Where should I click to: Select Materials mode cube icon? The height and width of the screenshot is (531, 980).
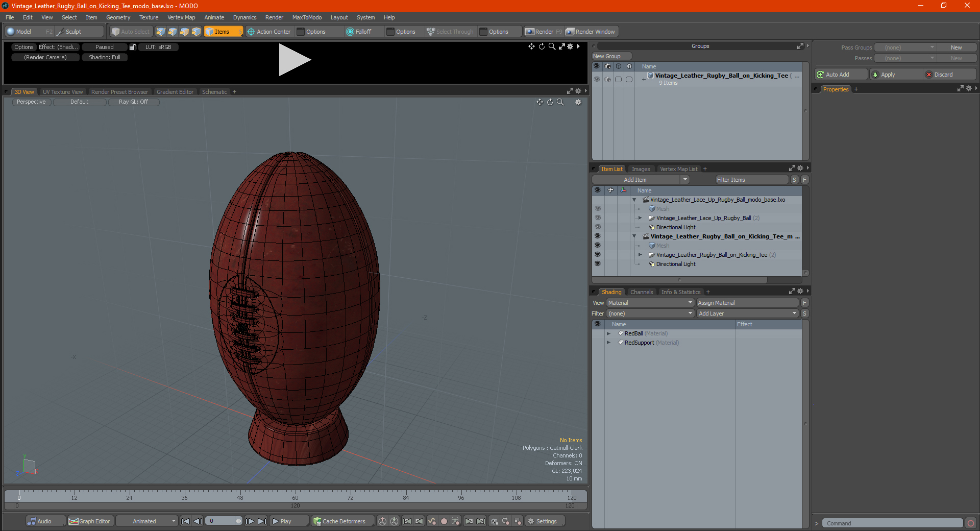coord(196,32)
